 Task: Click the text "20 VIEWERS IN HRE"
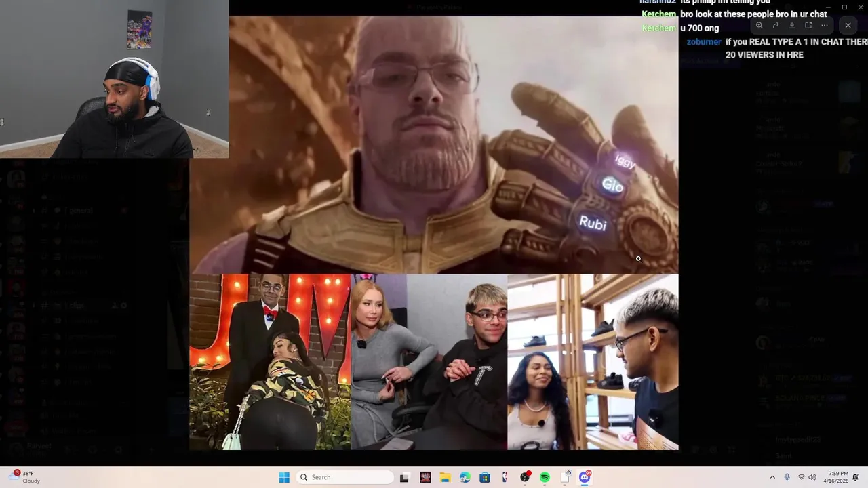tap(764, 55)
